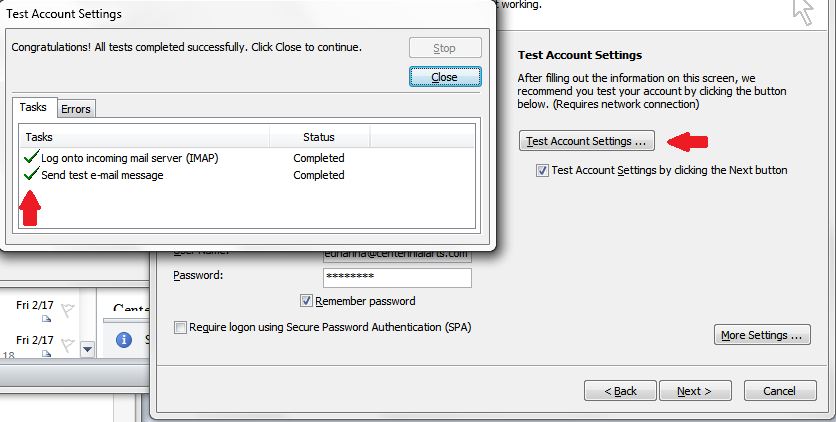This screenshot has width=836, height=422.
Task: Select the Tasks tab
Action: tap(34, 107)
